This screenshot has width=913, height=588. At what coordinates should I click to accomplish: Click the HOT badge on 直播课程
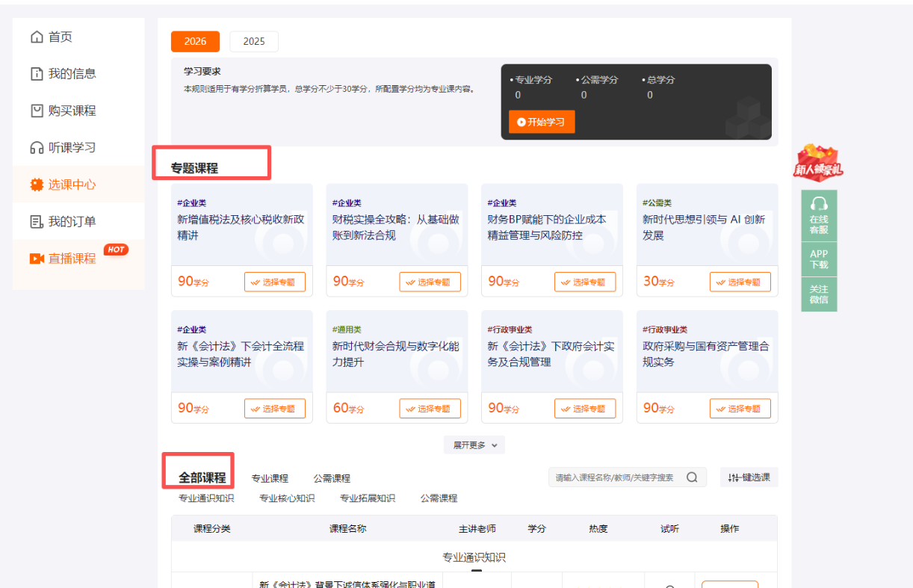click(116, 250)
